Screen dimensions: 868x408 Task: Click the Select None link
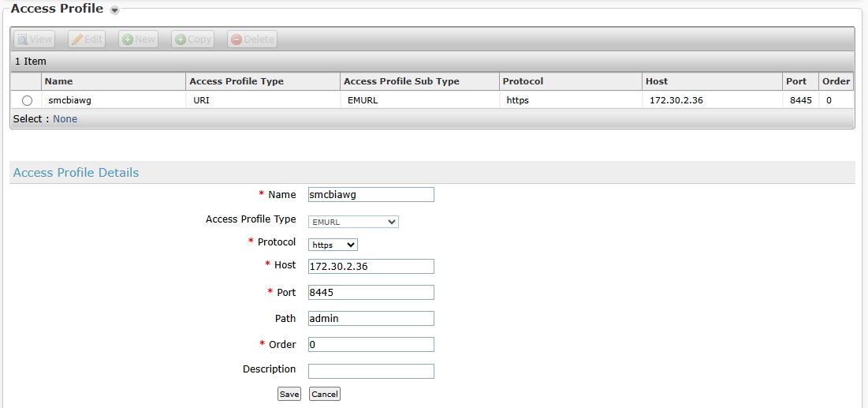pos(65,119)
